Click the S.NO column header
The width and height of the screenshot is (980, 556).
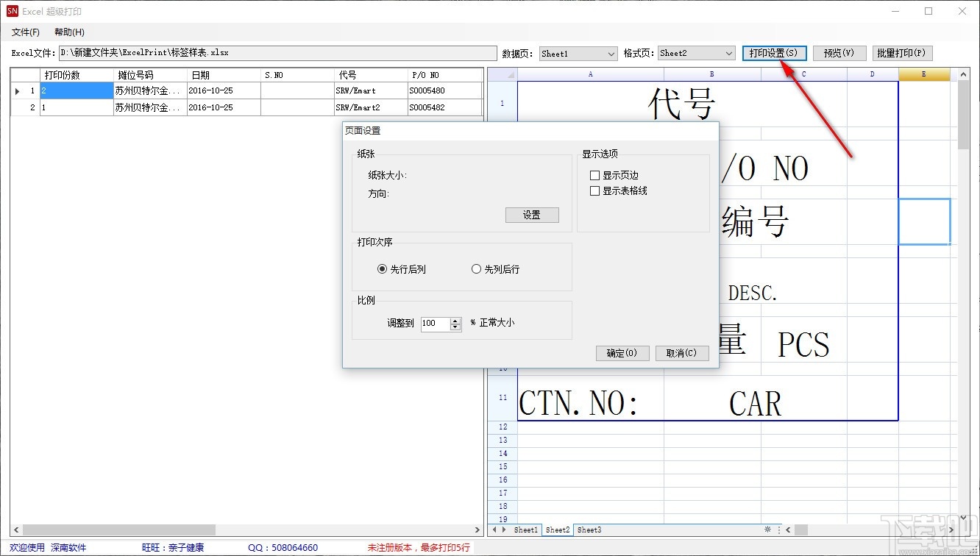click(297, 75)
